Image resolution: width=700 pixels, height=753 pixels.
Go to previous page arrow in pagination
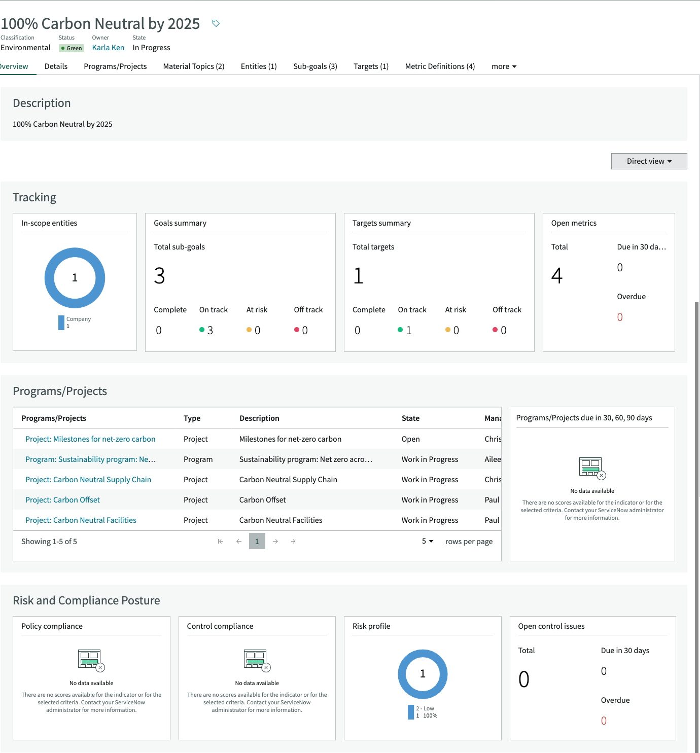tap(239, 542)
